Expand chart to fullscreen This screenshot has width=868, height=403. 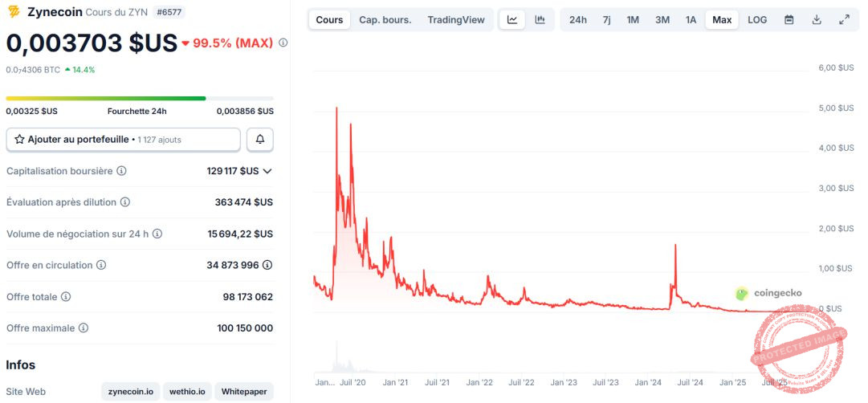tap(844, 20)
